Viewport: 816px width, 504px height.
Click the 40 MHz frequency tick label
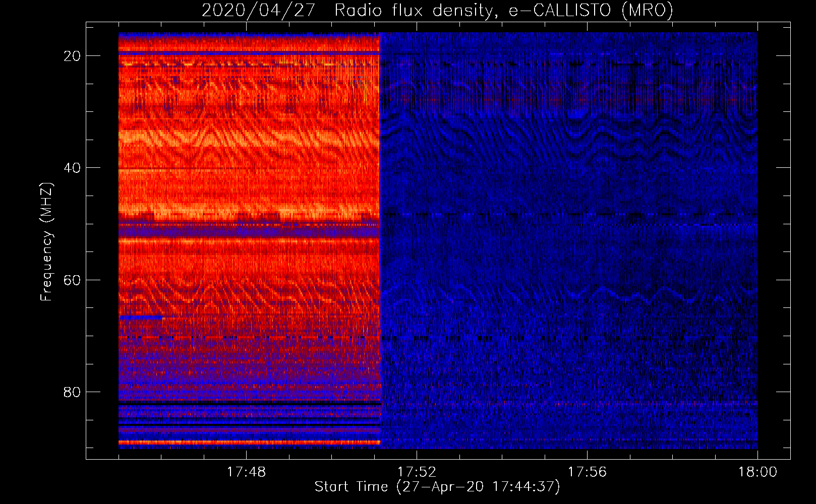tap(72, 168)
